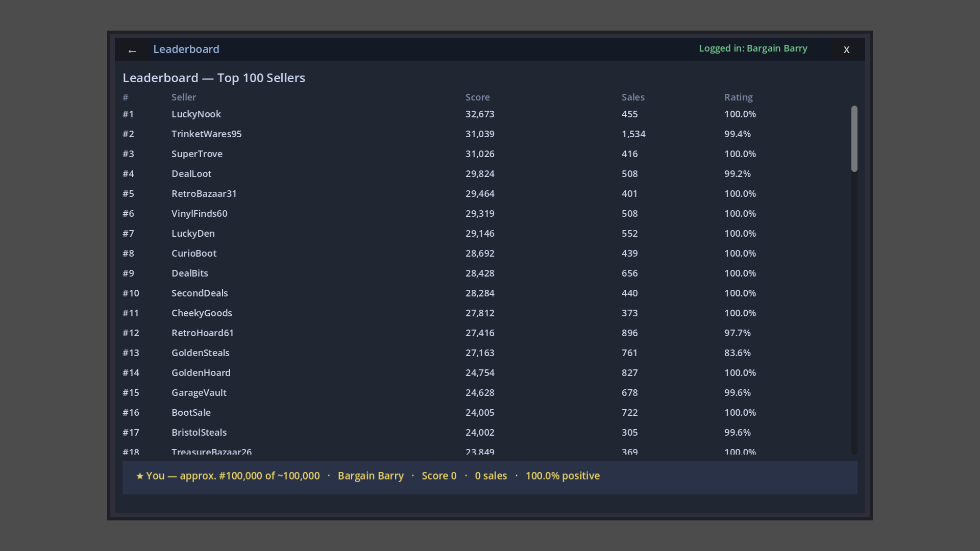Select seller LuckyDen

193,234
